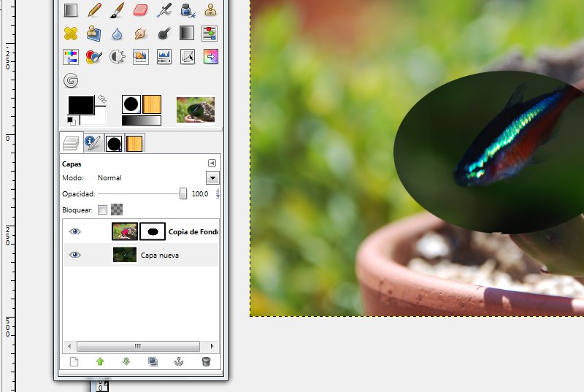Select the Perspective Clone tool
This screenshot has height=392, width=584.
tap(94, 34)
